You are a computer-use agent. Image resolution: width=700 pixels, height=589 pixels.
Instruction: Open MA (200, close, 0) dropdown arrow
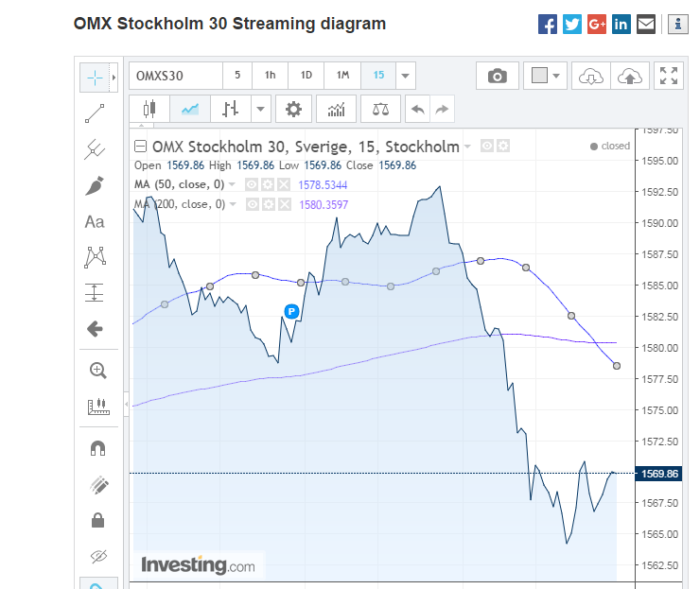233,204
